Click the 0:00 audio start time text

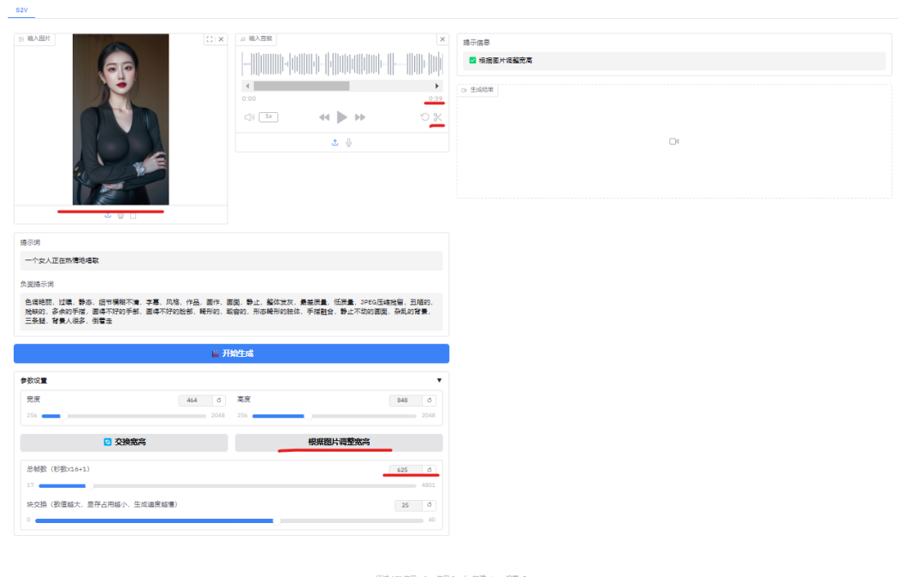[x=249, y=99]
